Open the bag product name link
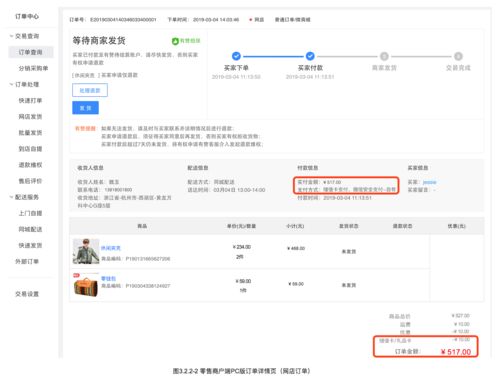Viewport: 500px width, 379px height. click(x=108, y=278)
